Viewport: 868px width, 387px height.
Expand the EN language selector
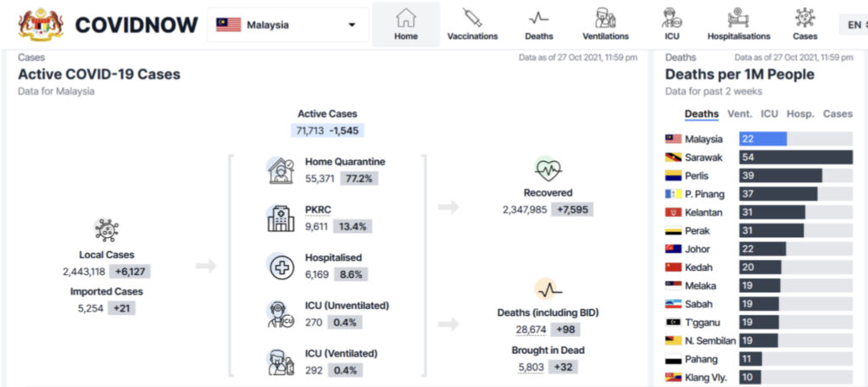tap(853, 25)
